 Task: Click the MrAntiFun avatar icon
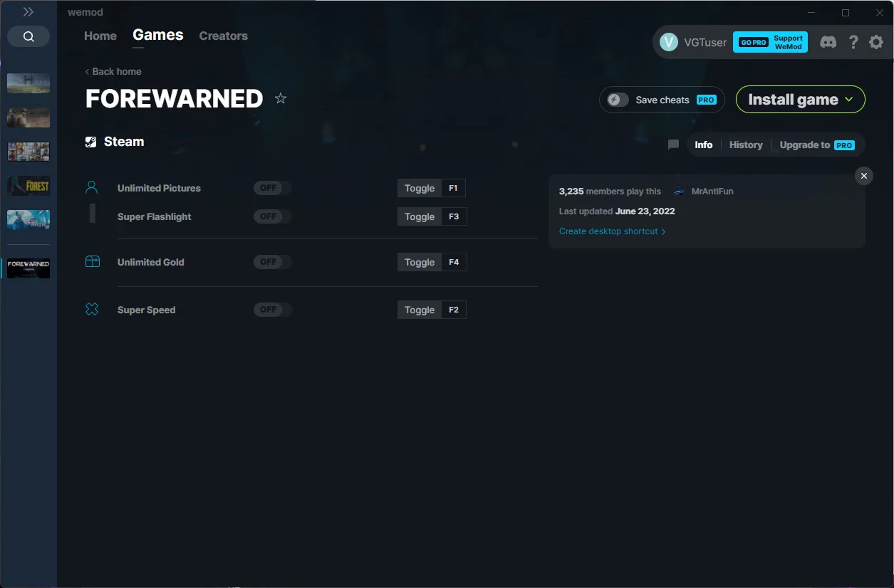point(680,191)
